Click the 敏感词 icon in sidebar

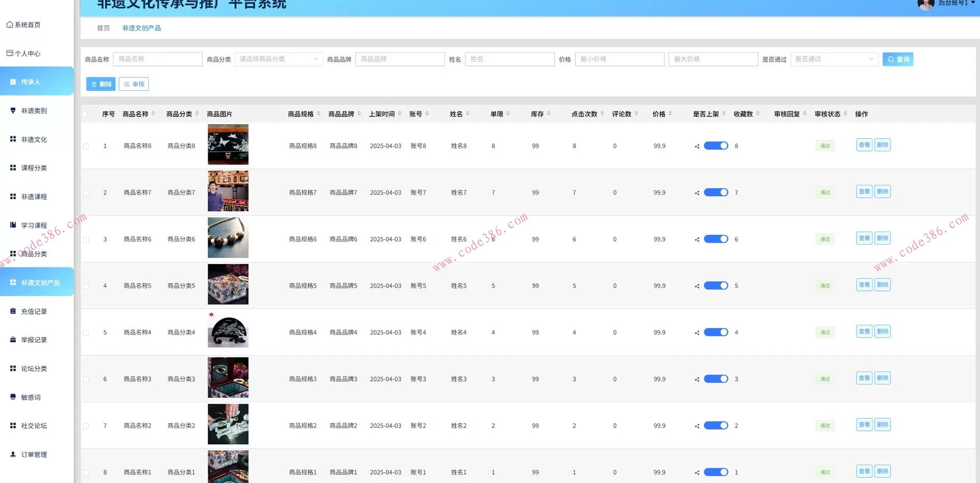click(13, 397)
